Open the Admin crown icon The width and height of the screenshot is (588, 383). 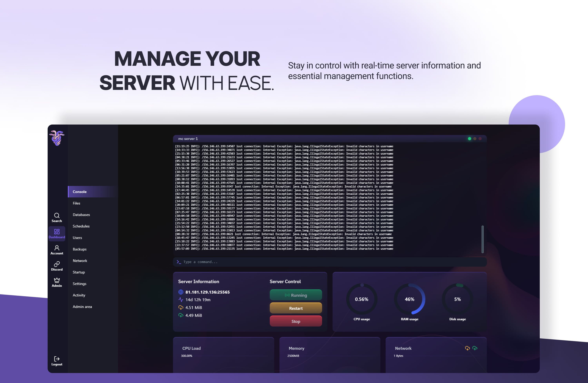click(x=57, y=280)
